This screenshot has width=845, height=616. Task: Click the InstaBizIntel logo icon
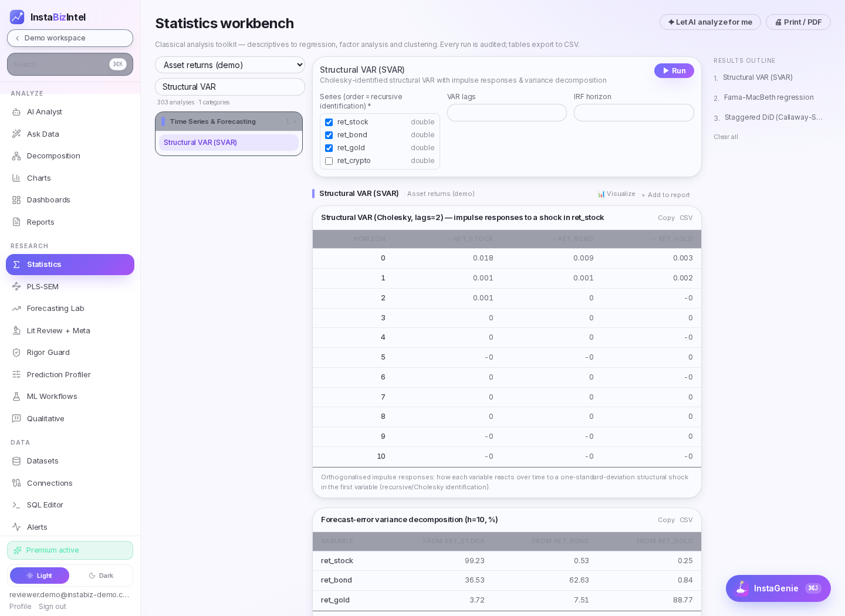point(17,17)
